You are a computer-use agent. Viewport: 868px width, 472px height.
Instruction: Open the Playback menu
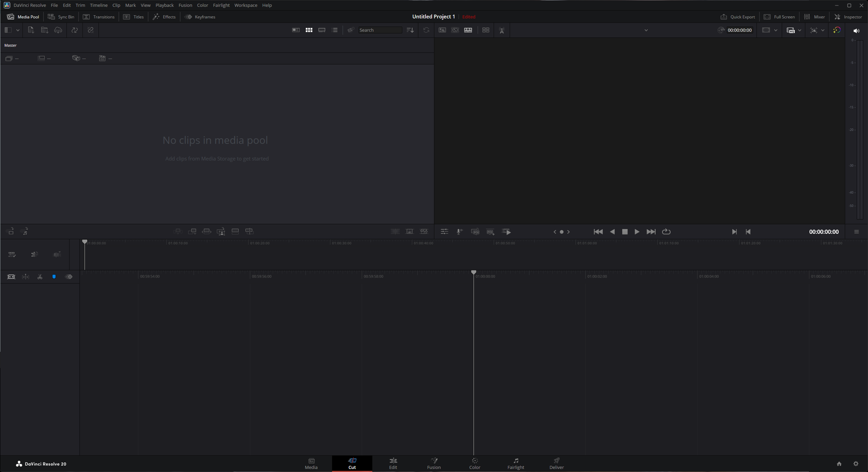(164, 5)
